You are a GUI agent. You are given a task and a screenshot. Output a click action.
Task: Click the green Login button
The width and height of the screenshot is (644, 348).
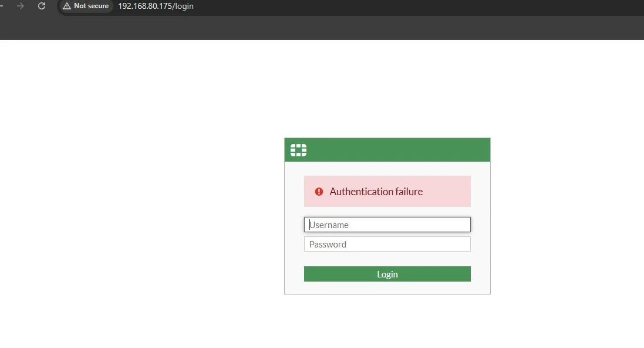click(387, 274)
